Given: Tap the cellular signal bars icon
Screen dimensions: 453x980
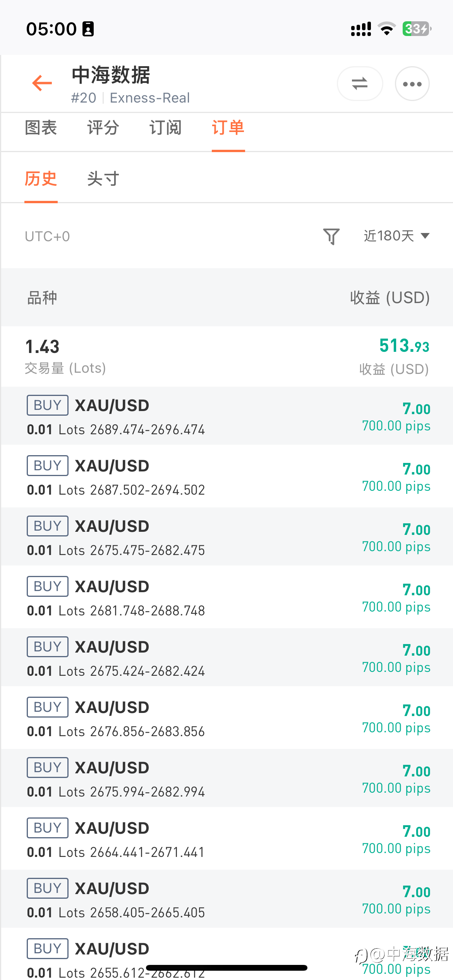Looking at the screenshot, I should pos(361,29).
